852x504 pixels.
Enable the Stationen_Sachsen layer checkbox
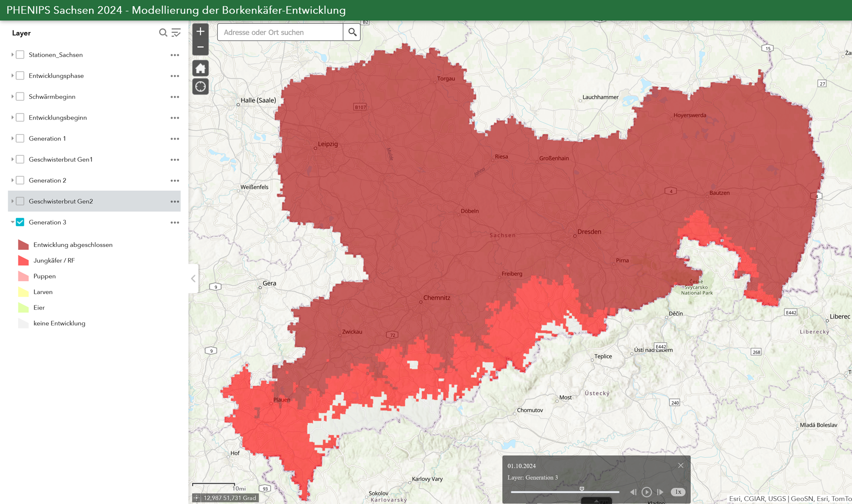(20, 55)
